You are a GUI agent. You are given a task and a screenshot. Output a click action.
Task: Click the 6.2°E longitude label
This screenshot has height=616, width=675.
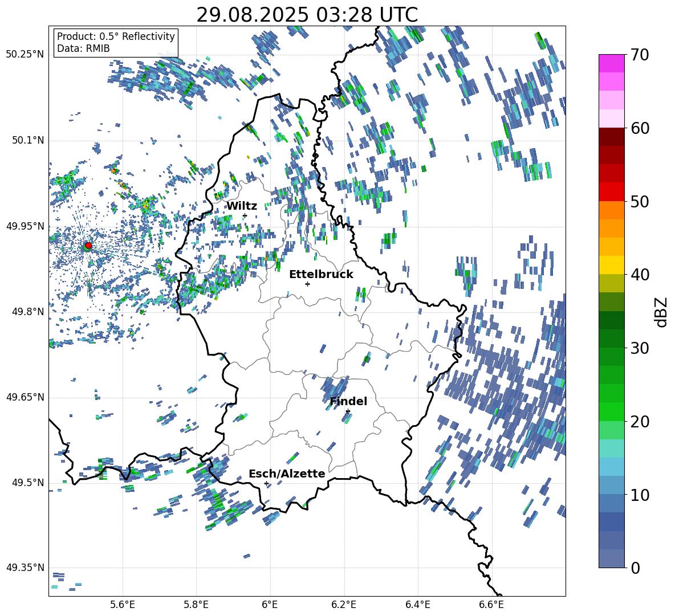click(x=344, y=605)
